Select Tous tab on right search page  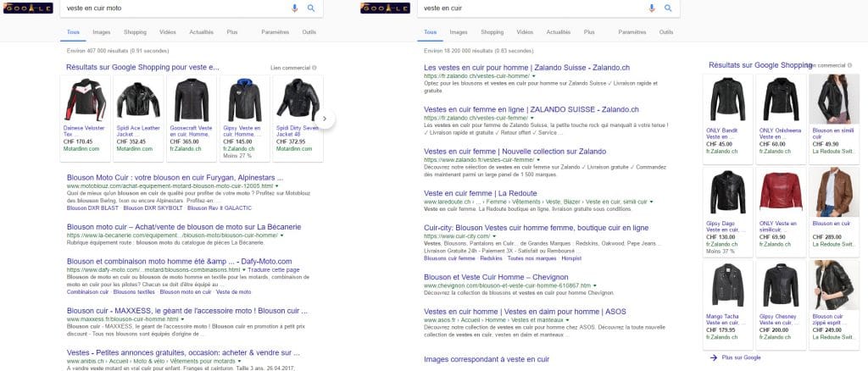(x=430, y=32)
